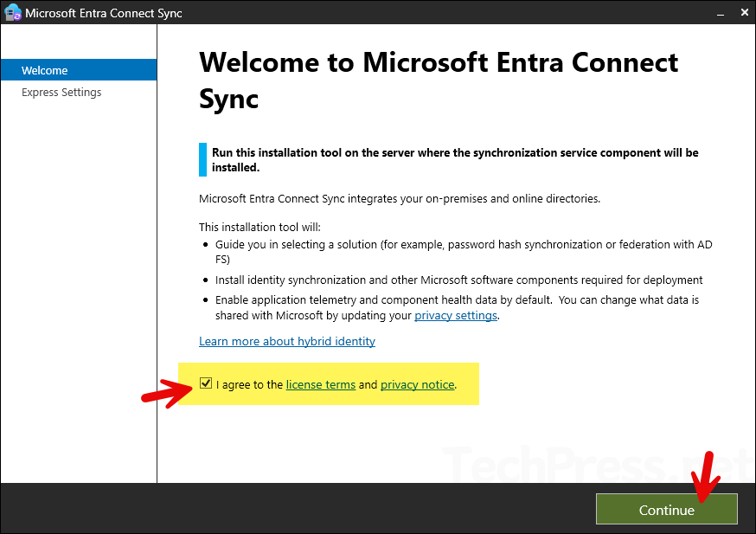Viewport: 756px width, 534px height.
Task: Open the privacy notice link
Action: [418, 384]
